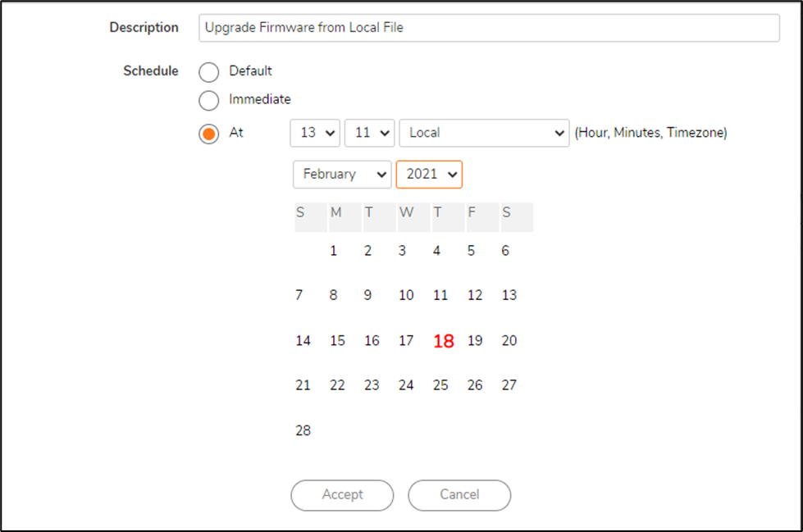Expand the 2021 year dropdown
The width and height of the screenshot is (803, 532).
point(429,175)
